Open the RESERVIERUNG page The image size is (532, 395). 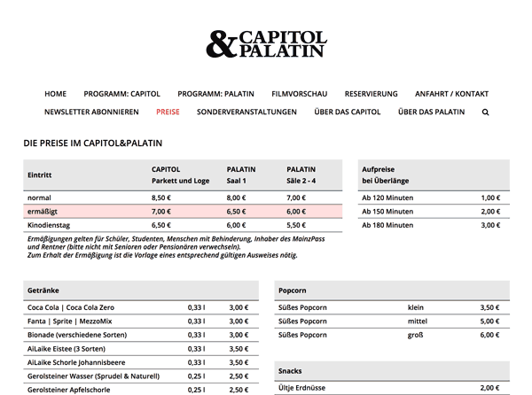tap(371, 94)
